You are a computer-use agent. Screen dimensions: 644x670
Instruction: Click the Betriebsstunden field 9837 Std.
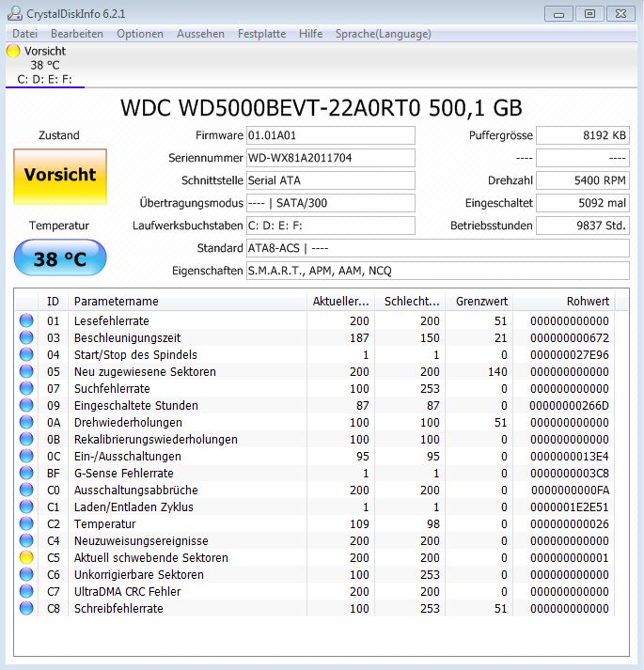(583, 226)
